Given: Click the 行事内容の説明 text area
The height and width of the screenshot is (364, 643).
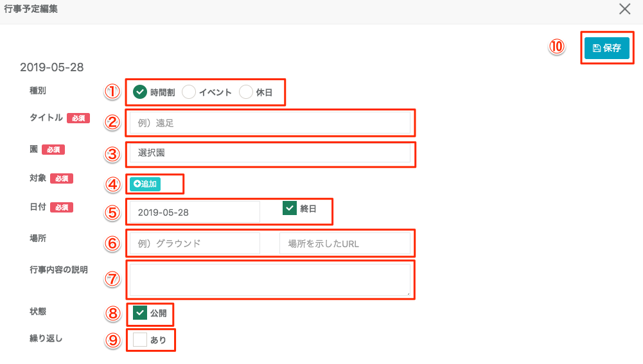Looking at the screenshot, I should coord(270,279).
